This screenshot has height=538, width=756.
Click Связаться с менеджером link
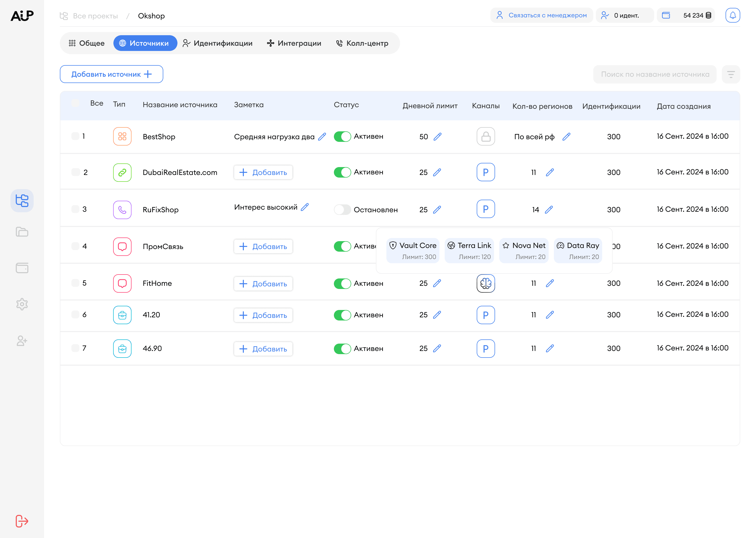[541, 15]
